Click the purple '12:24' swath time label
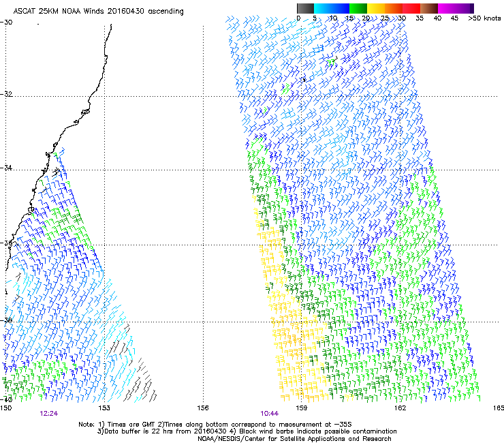This screenshot has height=443, width=504. tap(49, 414)
